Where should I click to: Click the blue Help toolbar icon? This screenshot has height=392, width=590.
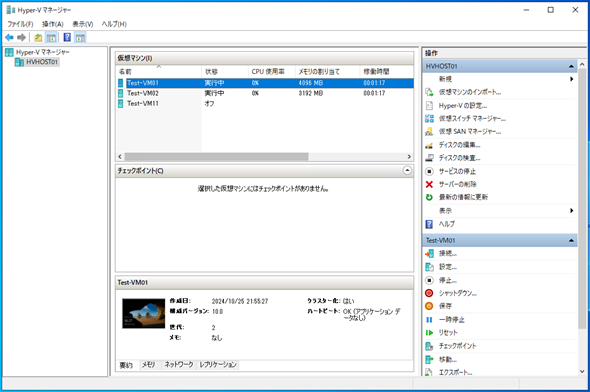[x=67, y=37]
